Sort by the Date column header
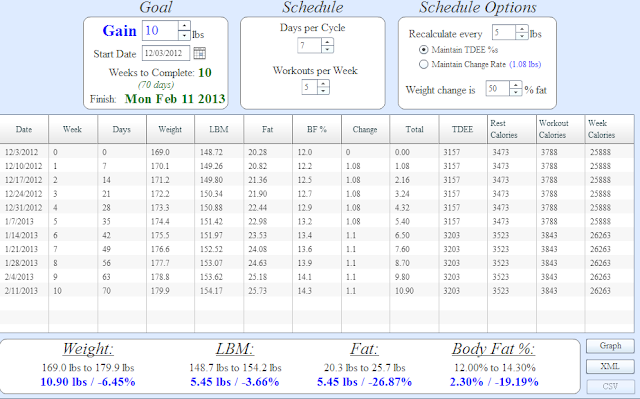Image resolution: width=640 pixels, height=399 pixels. [24, 129]
